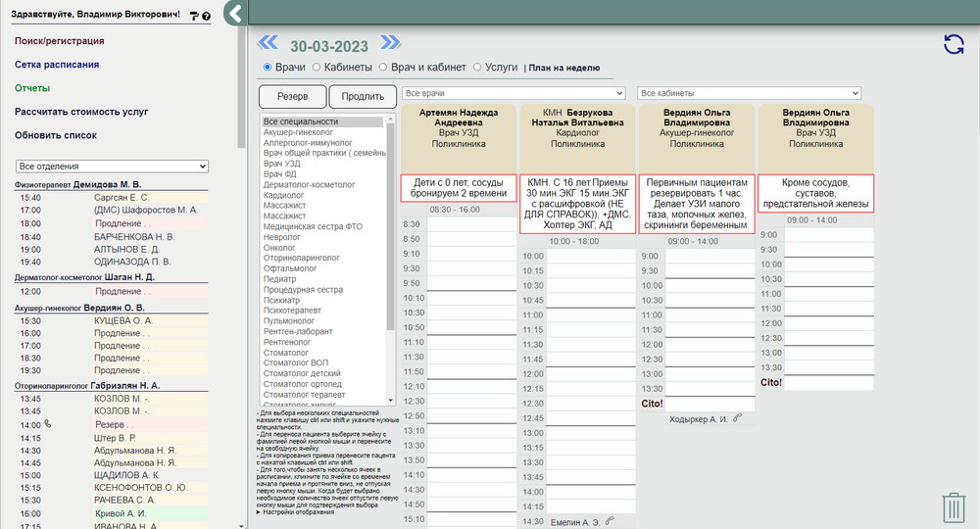The height and width of the screenshot is (529, 980).
Task: Click the Резерв button
Action: coord(292,96)
